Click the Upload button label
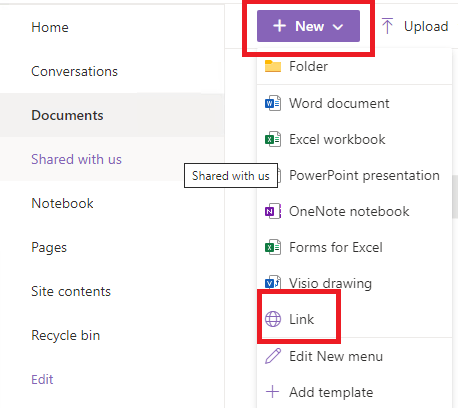This screenshot has width=458, height=408. [426, 26]
